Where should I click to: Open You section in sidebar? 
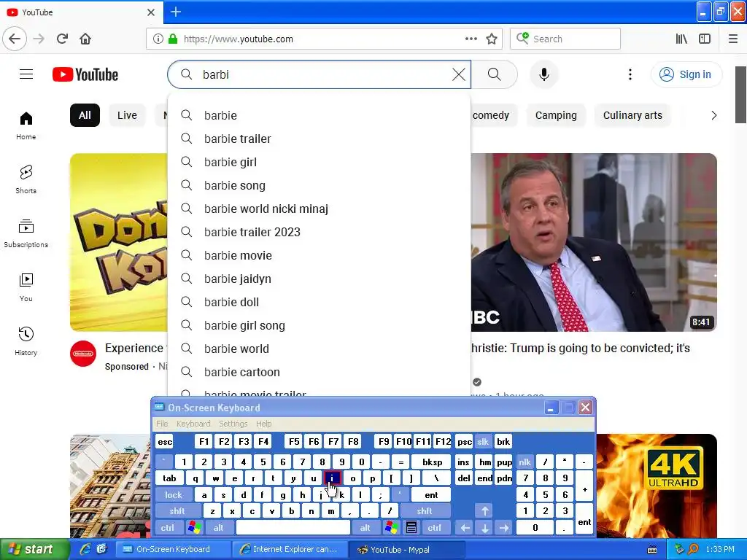[x=26, y=287]
